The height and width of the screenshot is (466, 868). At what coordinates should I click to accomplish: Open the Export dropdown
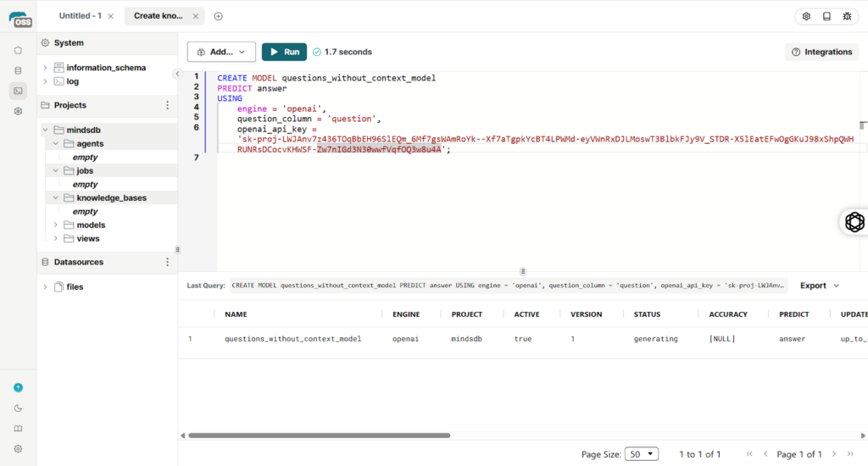pyautogui.click(x=819, y=286)
